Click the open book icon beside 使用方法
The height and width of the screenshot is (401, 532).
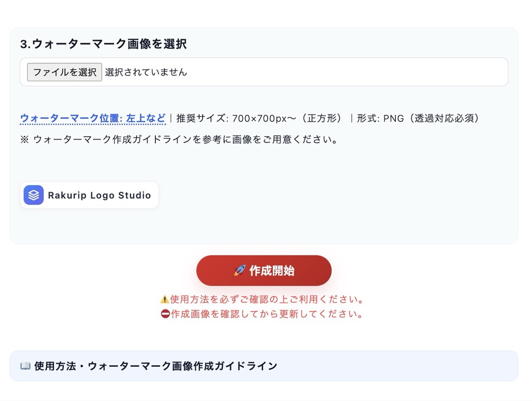[x=25, y=366]
